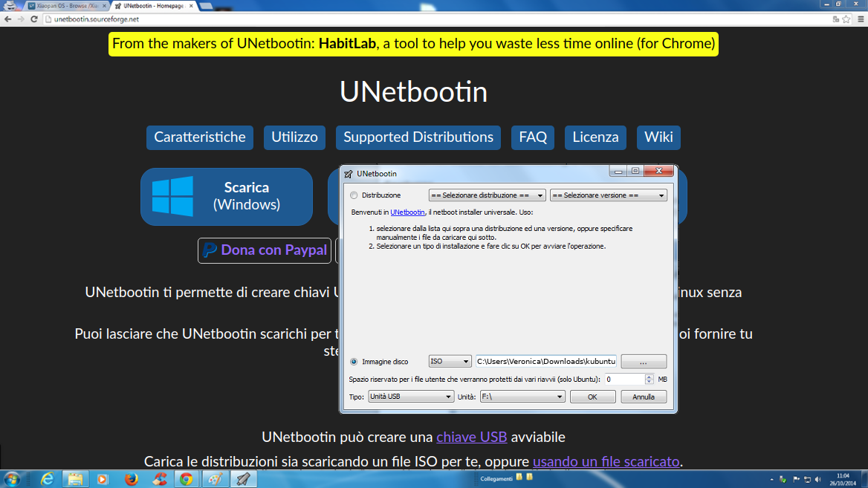Viewport: 868px width, 488px height.
Task: View the Licenza section
Action: pyautogui.click(x=596, y=137)
